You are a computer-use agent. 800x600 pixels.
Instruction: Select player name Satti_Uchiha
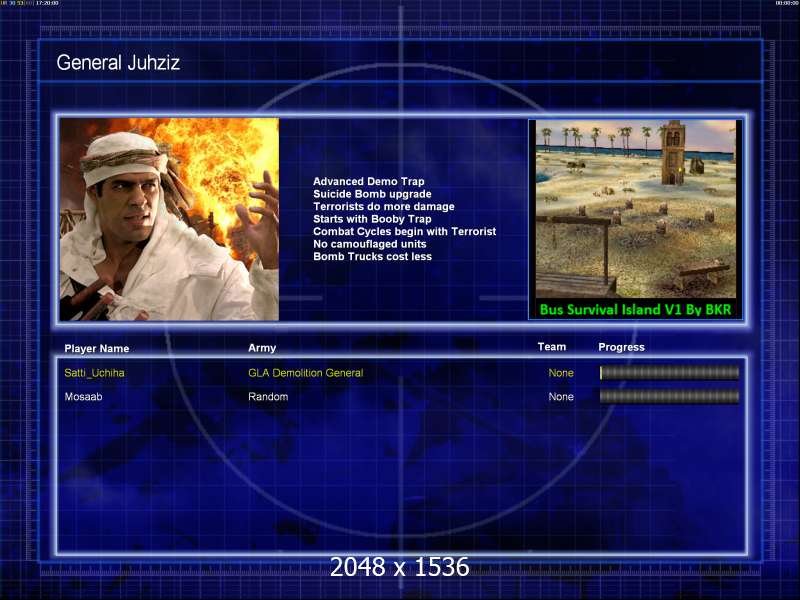coord(94,373)
